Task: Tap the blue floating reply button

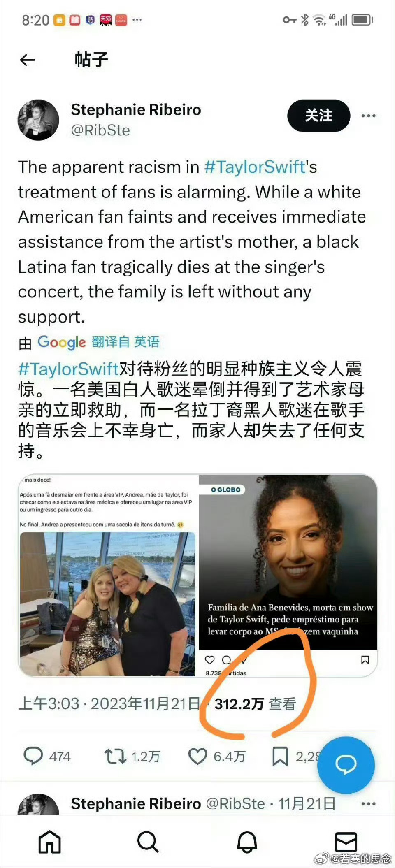Action: [346, 765]
